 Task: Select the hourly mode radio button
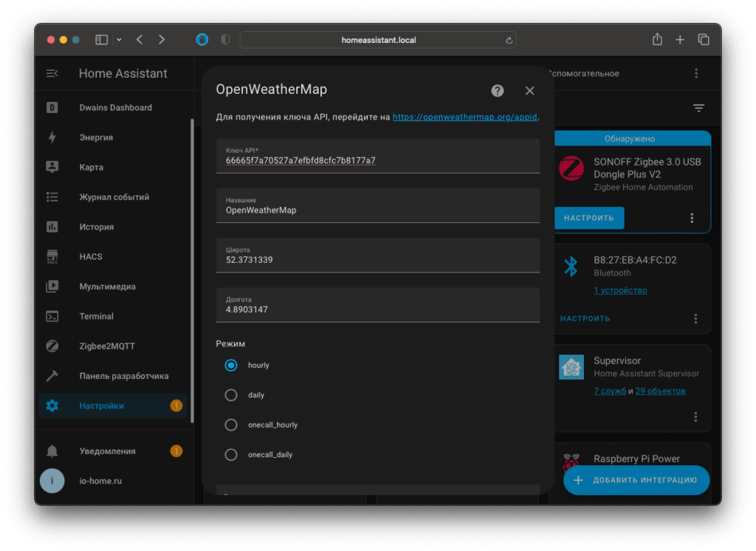[231, 366]
